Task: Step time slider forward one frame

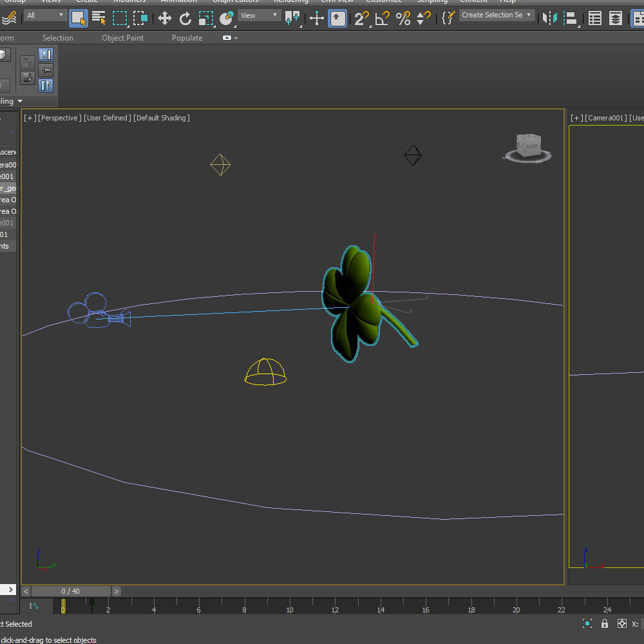Action: click(x=116, y=591)
